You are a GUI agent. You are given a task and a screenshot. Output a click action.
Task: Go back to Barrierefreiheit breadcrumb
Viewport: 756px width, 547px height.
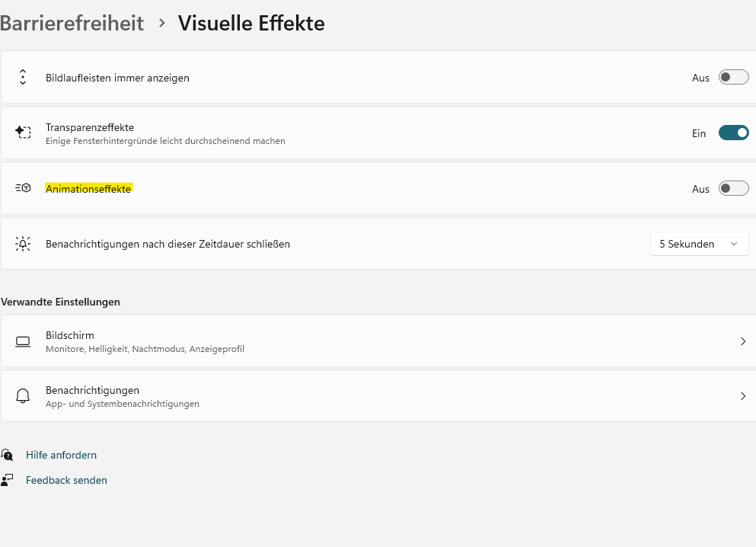72,23
